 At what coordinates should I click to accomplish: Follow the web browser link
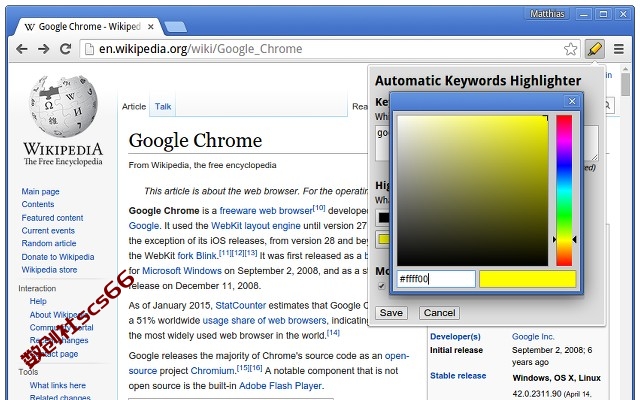[286, 211]
